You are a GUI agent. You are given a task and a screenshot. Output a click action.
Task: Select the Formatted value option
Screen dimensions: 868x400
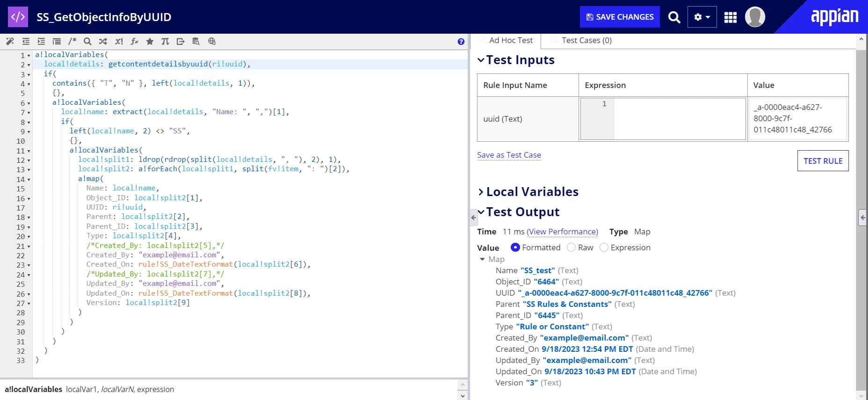(515, 247)
